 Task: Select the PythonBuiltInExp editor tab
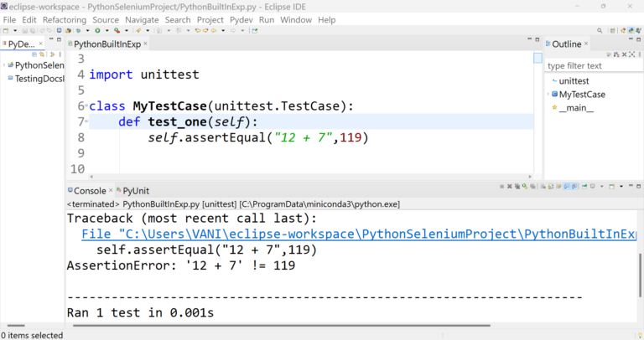point(106,44)
